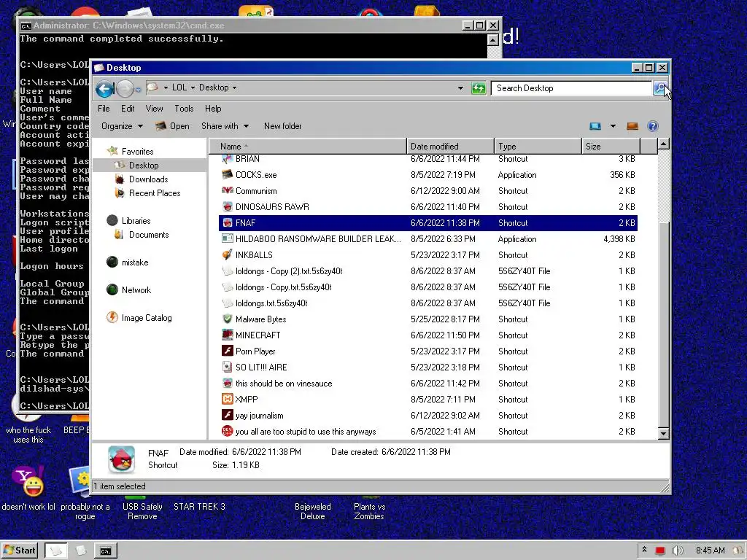Click the search magnifier icon
Screen dimensions: 747x560
[660, 88]
